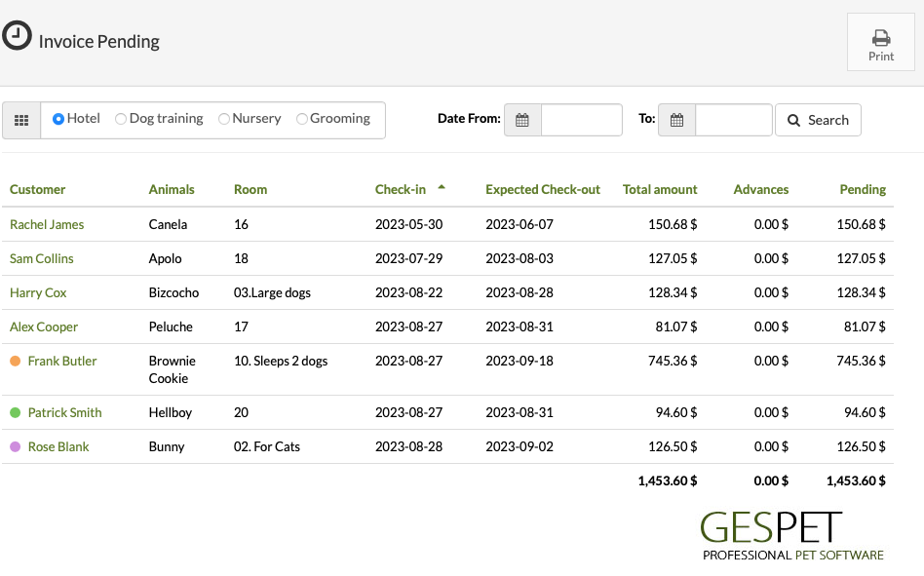Click the room '02. For Cats'
The image size is (924, 576).
coord(266,447)
